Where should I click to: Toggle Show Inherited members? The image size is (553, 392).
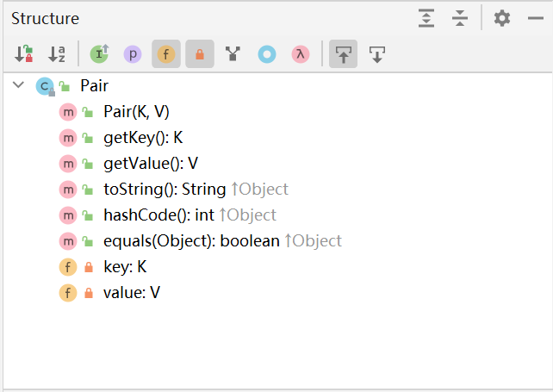tap(99, 54)
